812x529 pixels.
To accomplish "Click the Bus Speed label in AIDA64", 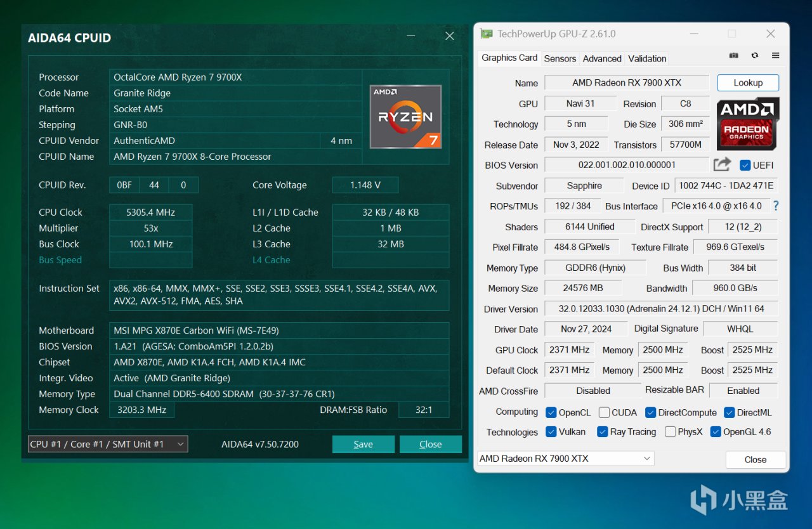I will (60, 260).
